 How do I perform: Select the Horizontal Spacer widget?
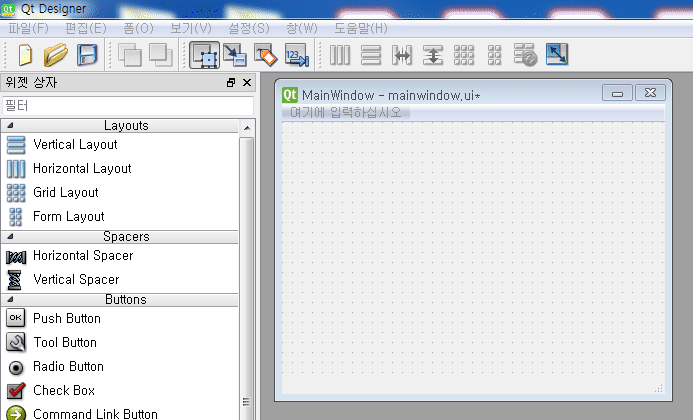(x=119, y=256)
